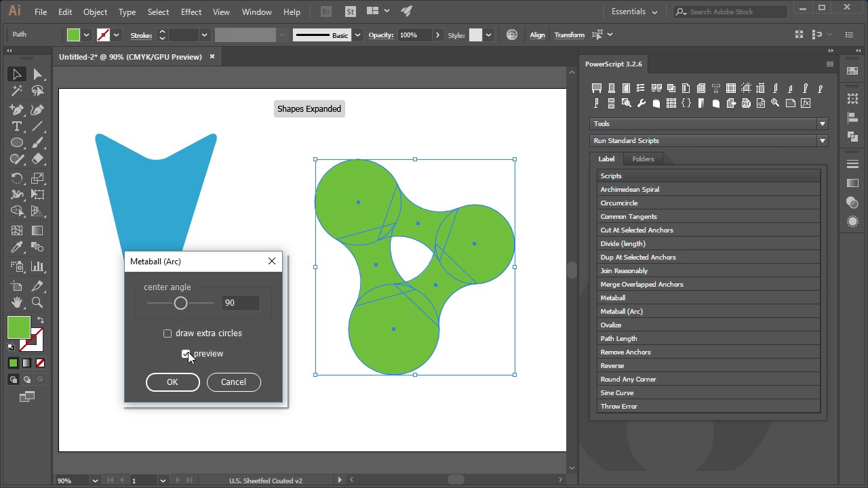Click the PDF icon in PowerScript
The image size is (868, 488).
pos(746,103)
